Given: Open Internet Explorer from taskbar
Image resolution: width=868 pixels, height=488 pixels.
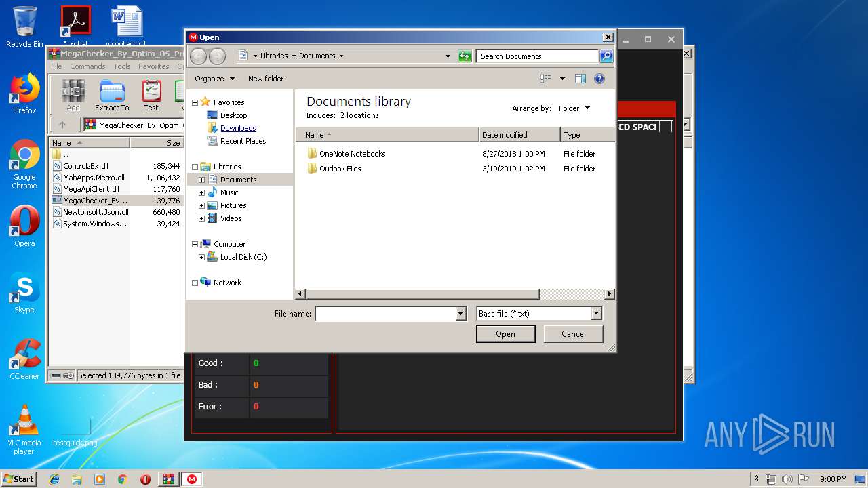Looking at the screenshot, I should [x=54, y=479].
